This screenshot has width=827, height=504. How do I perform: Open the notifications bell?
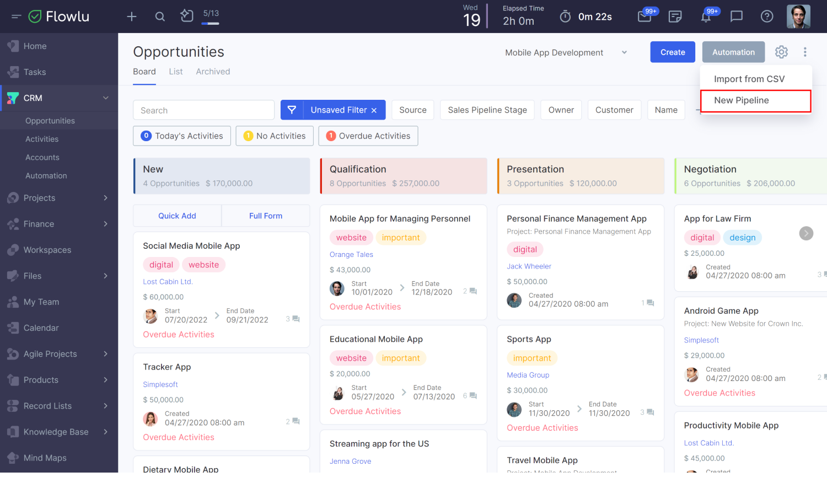(706, 17)
